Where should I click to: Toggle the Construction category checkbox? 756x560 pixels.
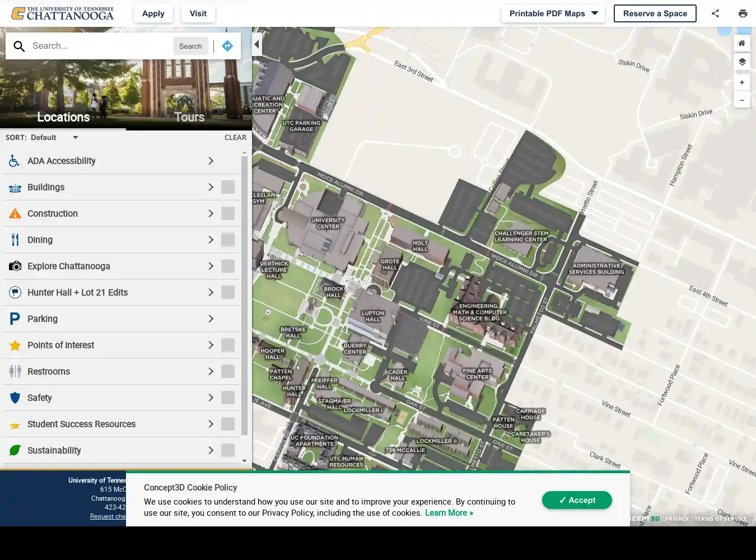click(228, 213)
